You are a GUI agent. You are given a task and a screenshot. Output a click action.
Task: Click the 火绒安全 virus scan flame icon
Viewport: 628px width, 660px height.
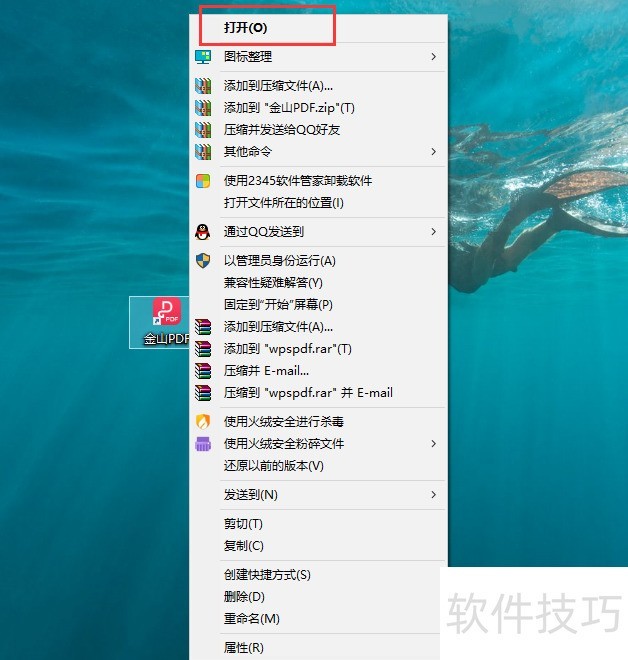coord(203,421)
